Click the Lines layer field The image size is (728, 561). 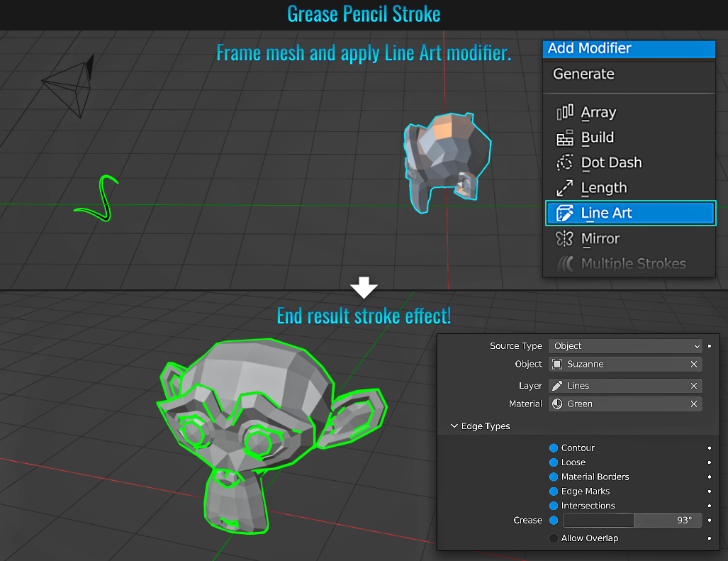pos(625,386)
